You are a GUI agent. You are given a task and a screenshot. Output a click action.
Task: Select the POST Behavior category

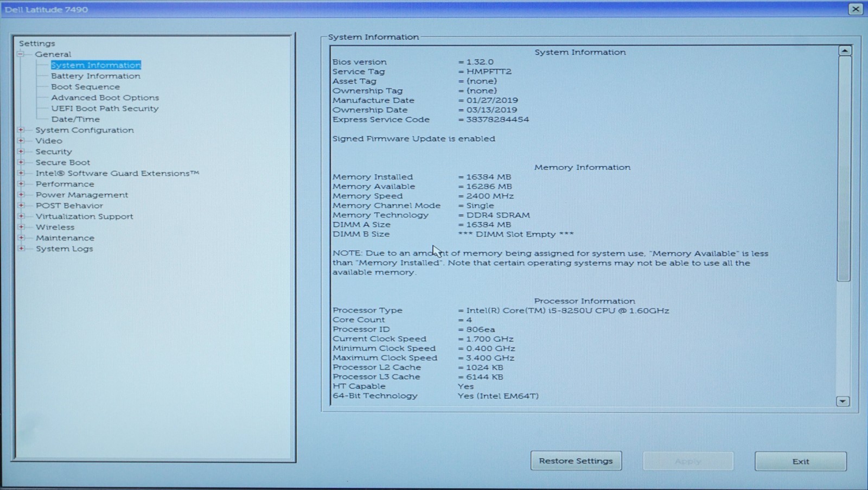(x=69, y=206)
